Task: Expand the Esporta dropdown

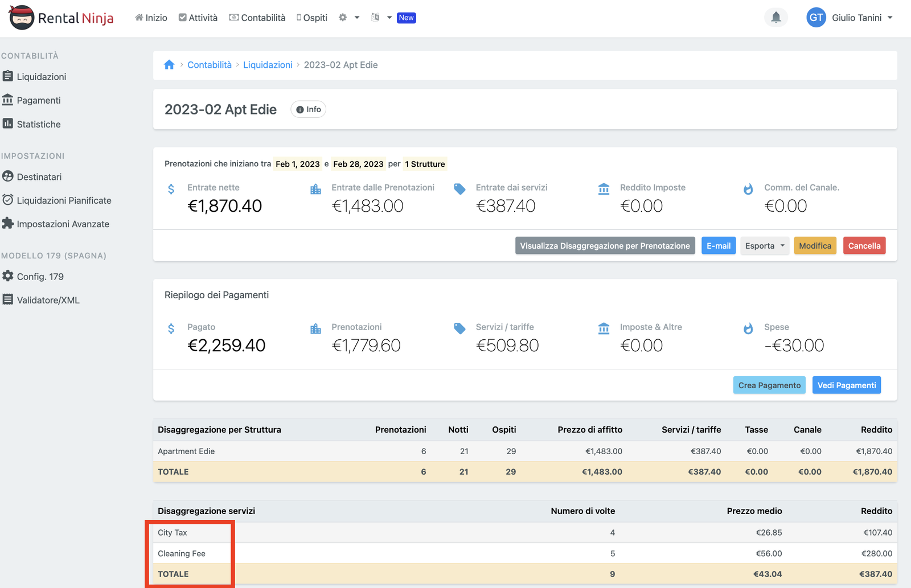Action: point(764,246)
